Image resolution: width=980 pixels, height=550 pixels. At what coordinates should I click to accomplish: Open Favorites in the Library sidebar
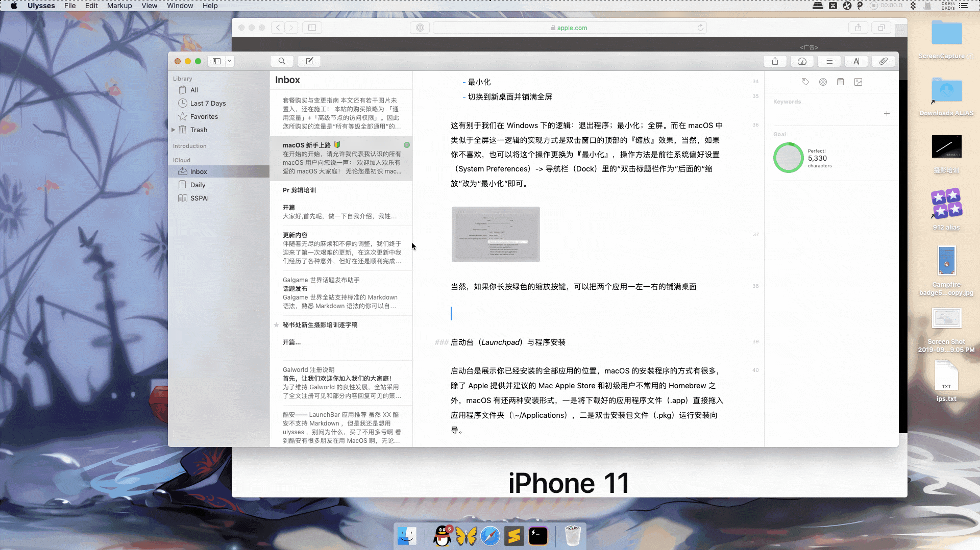(219, 116)
